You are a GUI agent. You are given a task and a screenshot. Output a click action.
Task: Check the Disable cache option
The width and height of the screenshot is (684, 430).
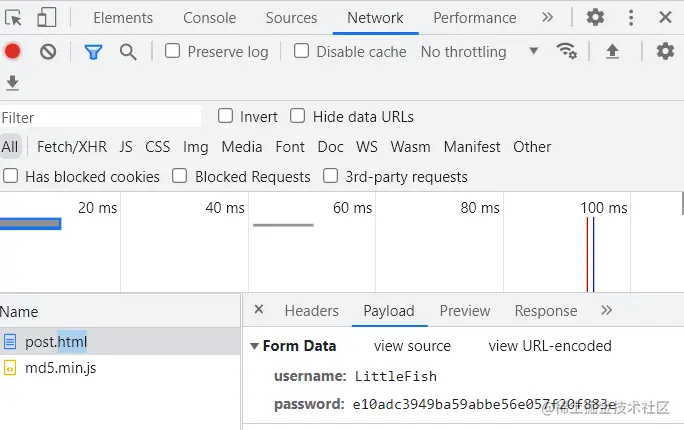click(x=302, y=51)
